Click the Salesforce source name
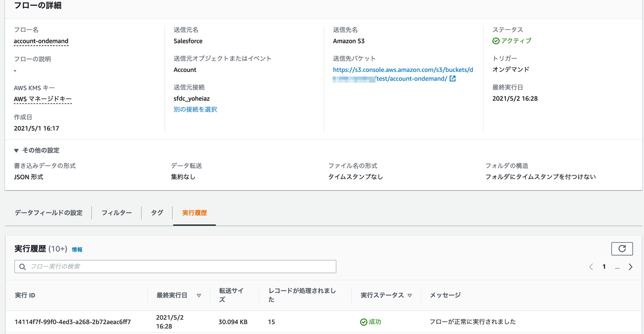The width and height of the screenshot is (644, 334). click(188, 41)
